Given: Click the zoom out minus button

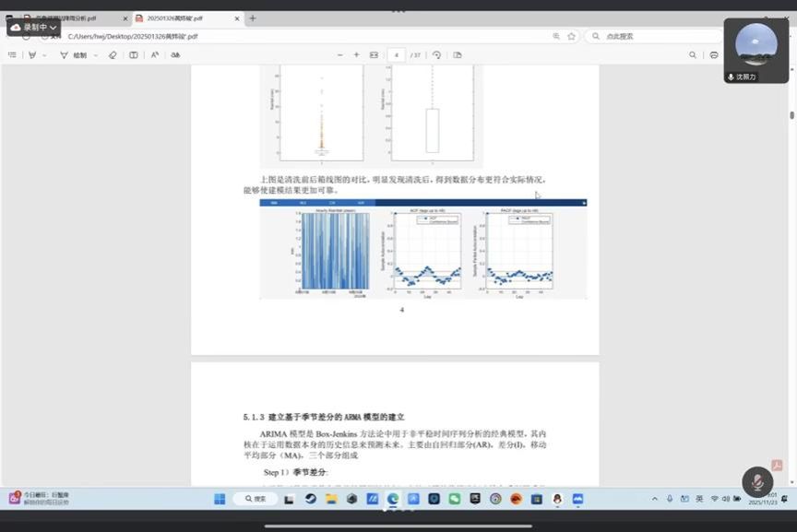Looking at the screenshot, I should pos(333,55).
